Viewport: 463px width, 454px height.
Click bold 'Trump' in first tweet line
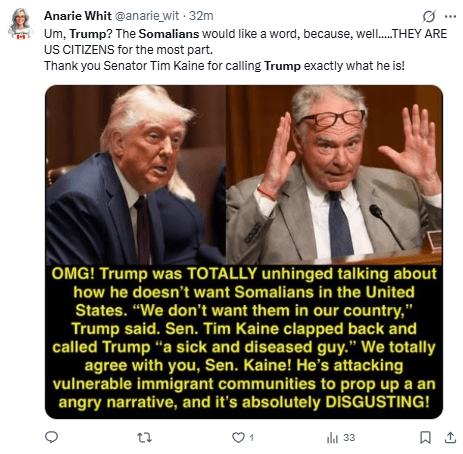coord(88,34)
